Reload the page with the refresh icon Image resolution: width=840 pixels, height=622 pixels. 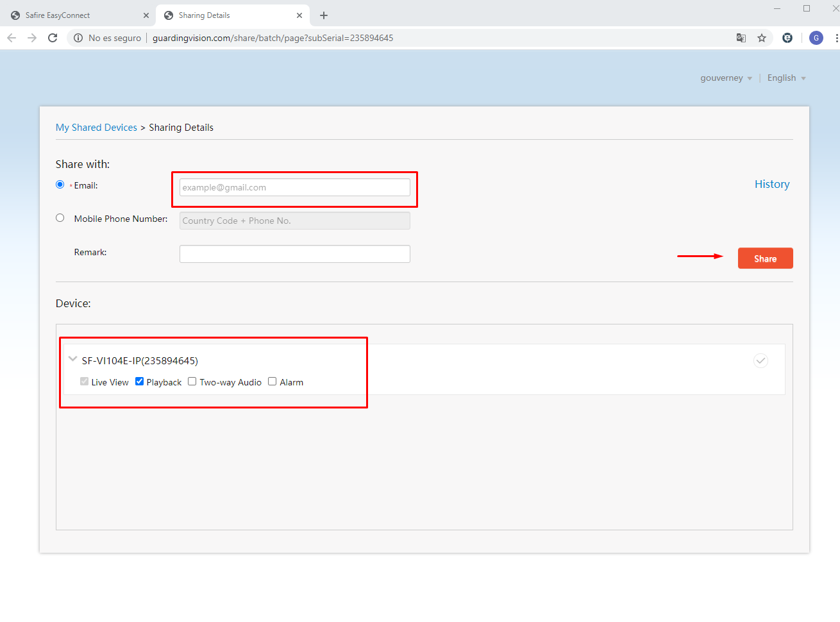point(53,38)
